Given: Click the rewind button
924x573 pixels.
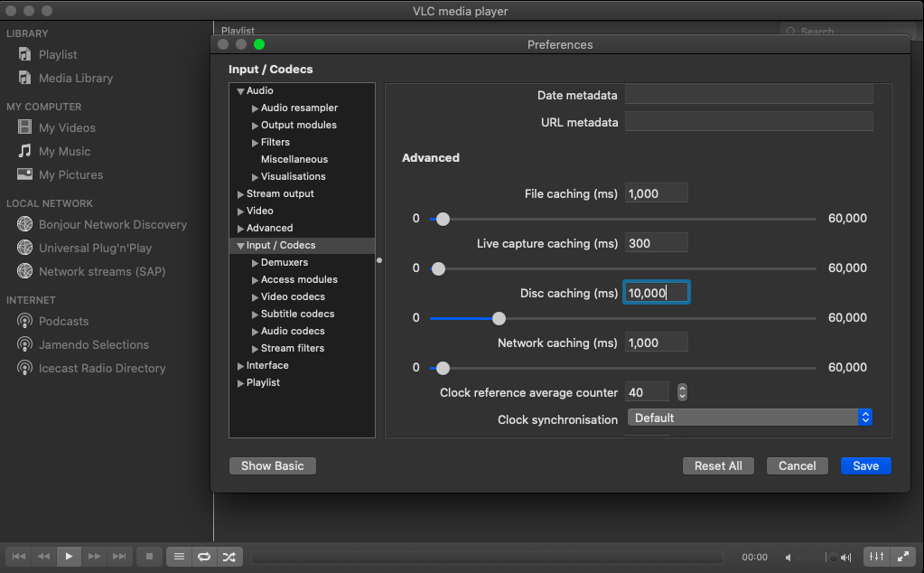Looking at the screenshot, I should pyautogui.click(x=43, y=557).
